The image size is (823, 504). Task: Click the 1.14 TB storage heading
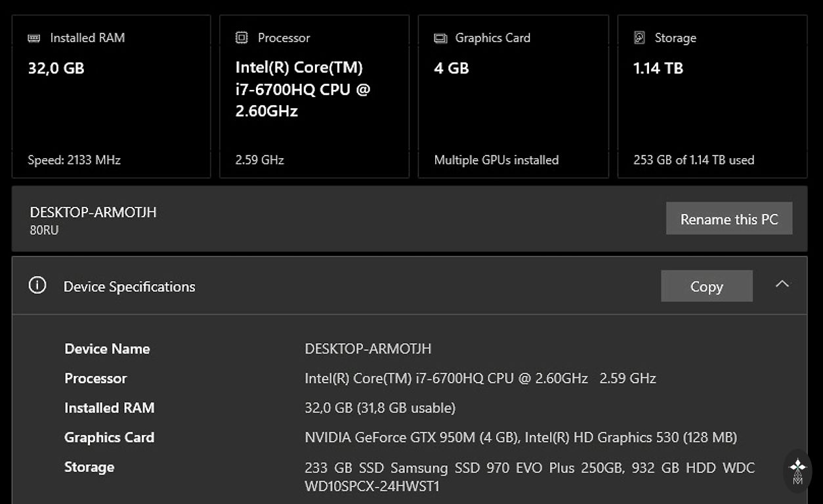[658, 68]
